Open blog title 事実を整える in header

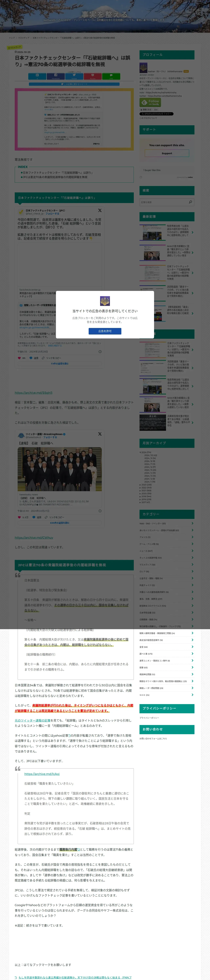[x=105, y=15]
